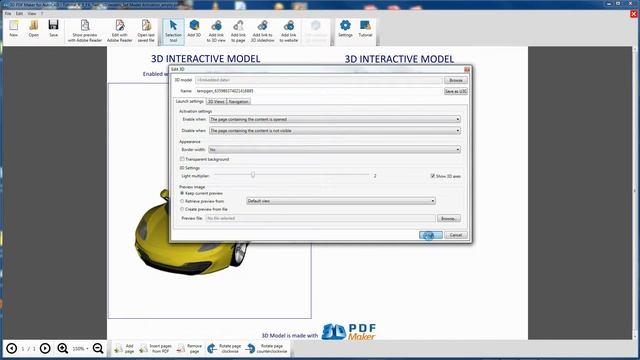This screenshot has height=360, width=640.
Task: Click the Name text field
Action: (x=319, y=91)
